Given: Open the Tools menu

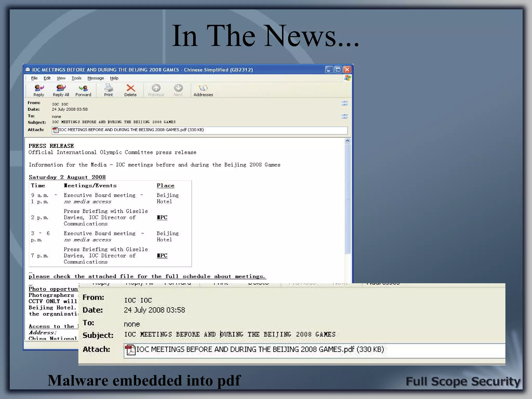Looking at the screenshot, I should click(x=76, y=78).
